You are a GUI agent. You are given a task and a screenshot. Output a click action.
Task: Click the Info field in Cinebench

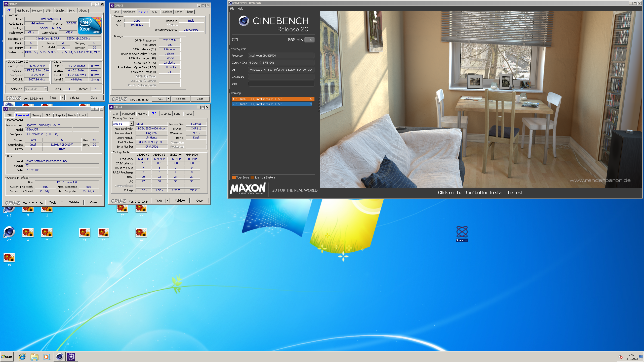pyautogui.click(x=281, y=84)
